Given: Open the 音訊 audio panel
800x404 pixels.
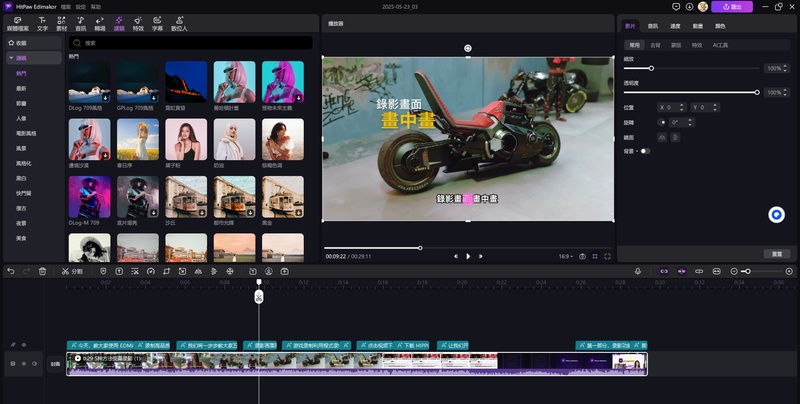Looking at the screenshot, I should coord(81,24).
